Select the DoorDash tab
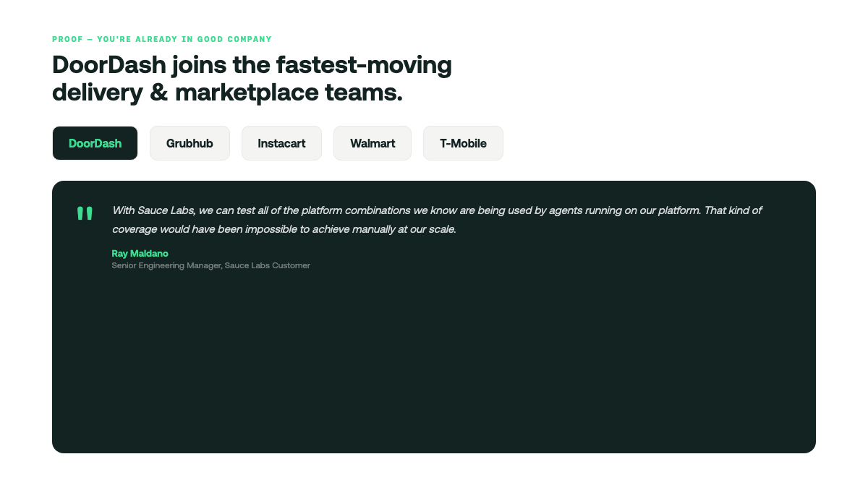Screen dimensions: 868x488 [95, 143]
